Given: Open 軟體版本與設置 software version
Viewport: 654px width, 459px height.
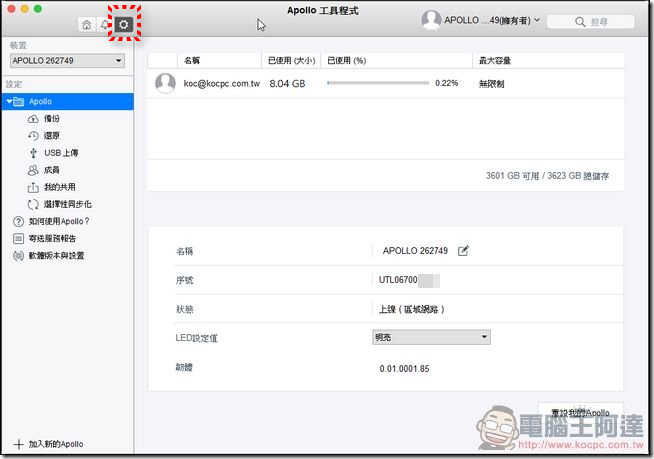Looking at the screenshot, I should (x=56, y=255).
